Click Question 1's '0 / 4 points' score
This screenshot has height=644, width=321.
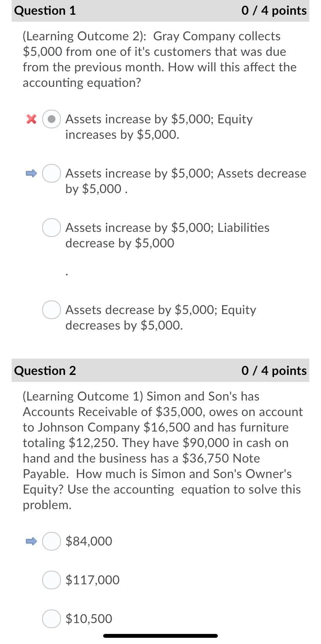274,10
